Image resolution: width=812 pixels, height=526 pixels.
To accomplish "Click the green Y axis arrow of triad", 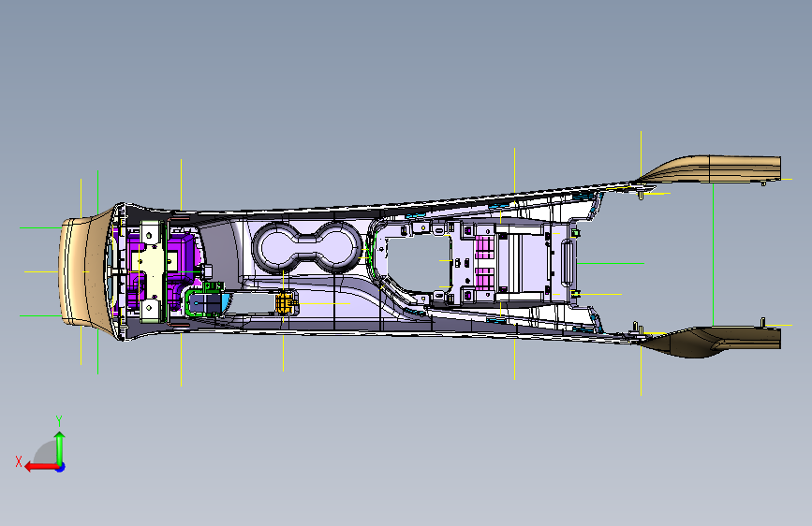I will point(60,448).
